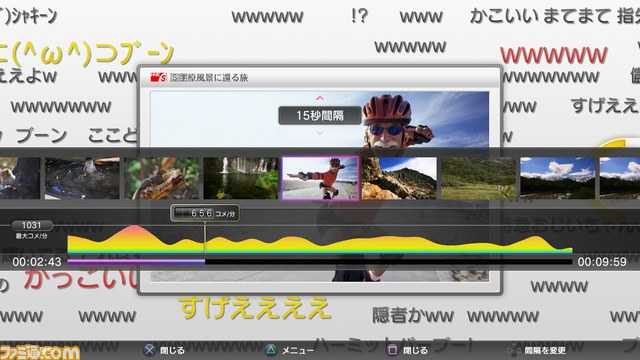Select the green meadow thumbnail
This screenshot has height=360, width=640.
478,178
